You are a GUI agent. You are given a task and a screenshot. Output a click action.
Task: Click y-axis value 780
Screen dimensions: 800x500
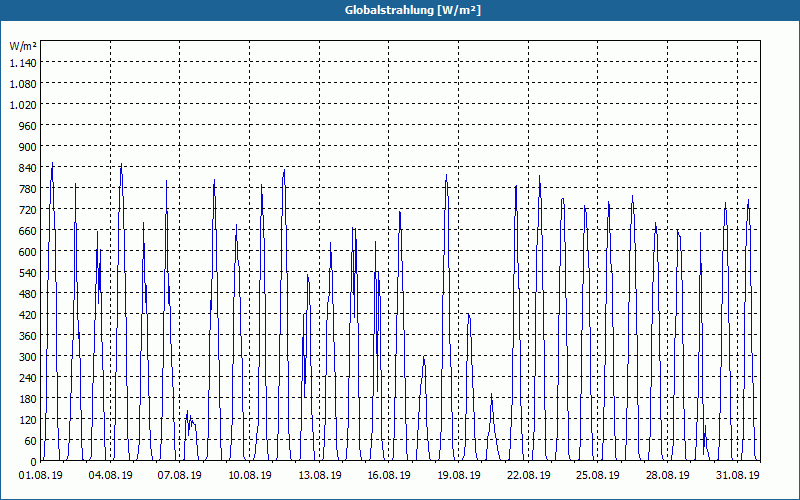tap(27, 189)
